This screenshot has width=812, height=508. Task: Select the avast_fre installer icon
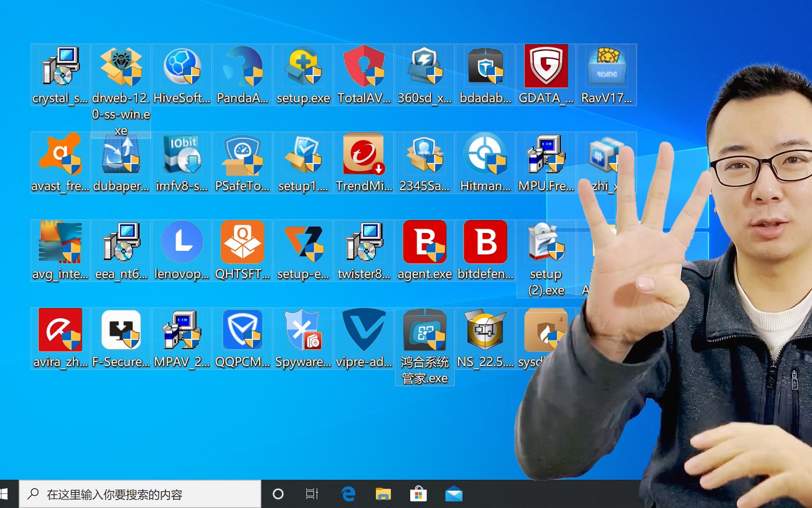tap(60, 155)
